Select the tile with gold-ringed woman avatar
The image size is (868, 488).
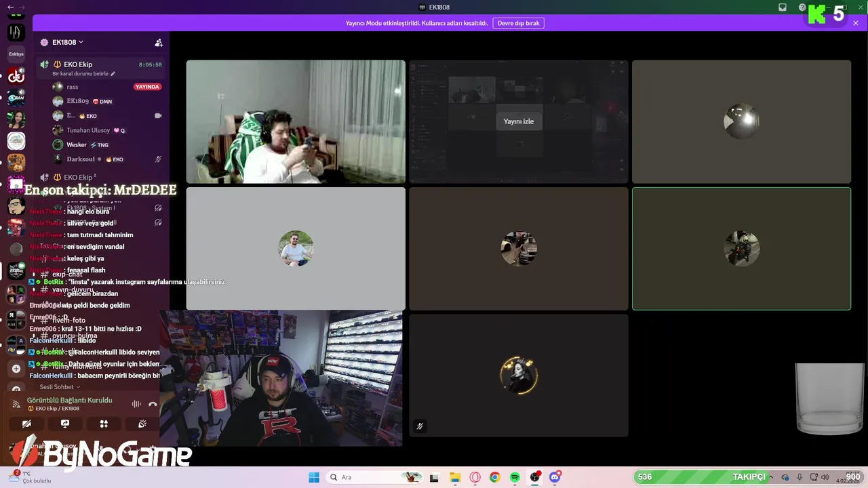pos(519,375)
